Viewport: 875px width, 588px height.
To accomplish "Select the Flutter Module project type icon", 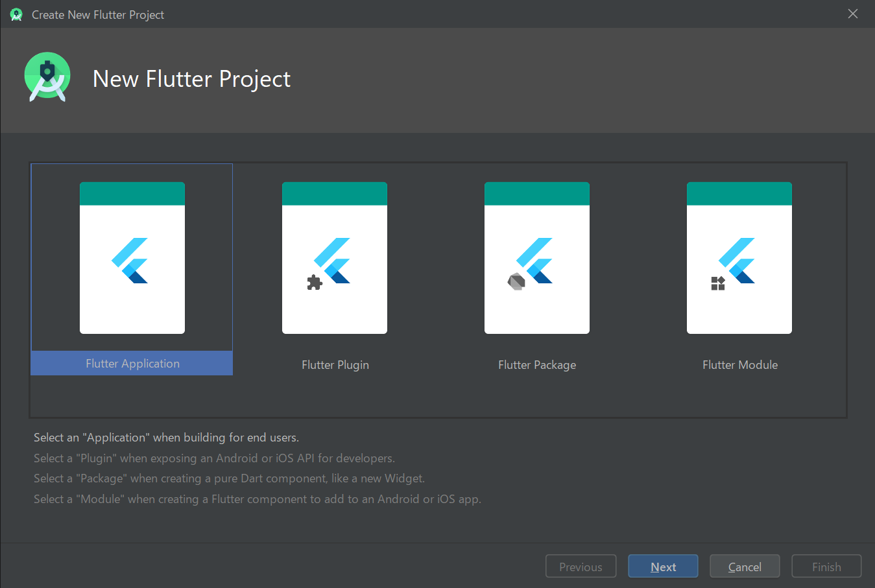I will [739, 257].
